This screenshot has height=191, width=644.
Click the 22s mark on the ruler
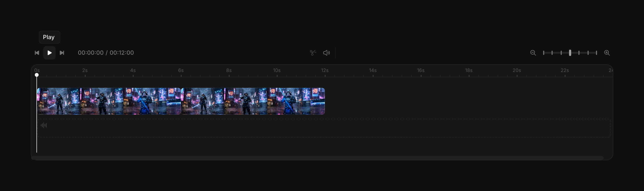(x=565, y=71)
